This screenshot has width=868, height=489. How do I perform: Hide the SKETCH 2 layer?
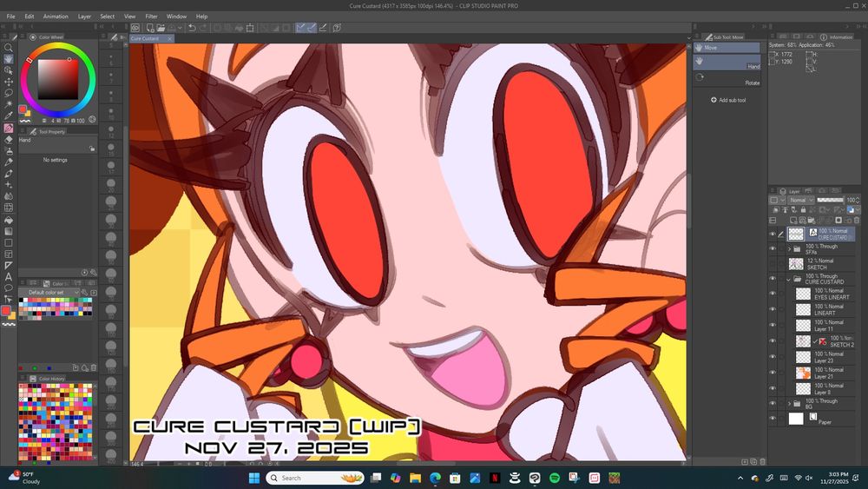click(x=773, y=341)
